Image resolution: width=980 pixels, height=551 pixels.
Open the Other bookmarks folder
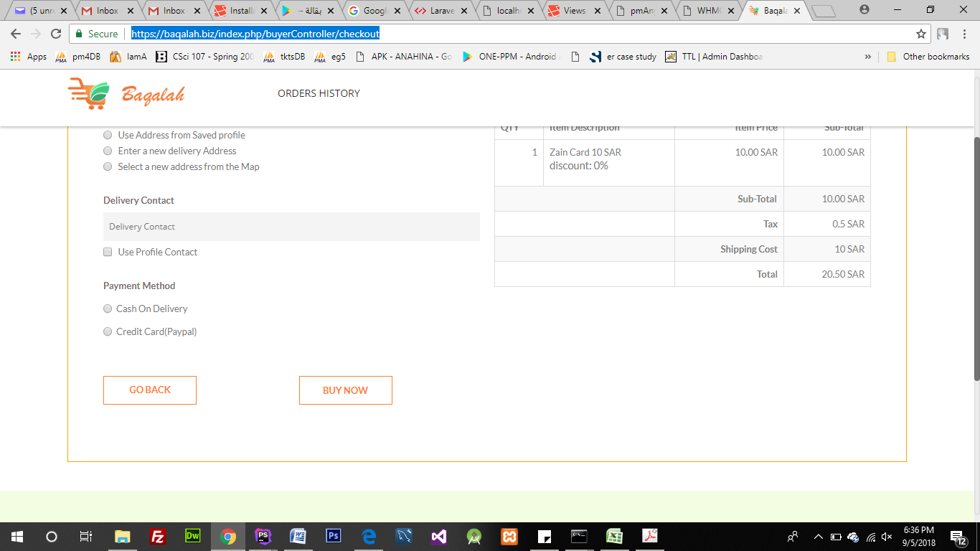[x=928, y=57]
